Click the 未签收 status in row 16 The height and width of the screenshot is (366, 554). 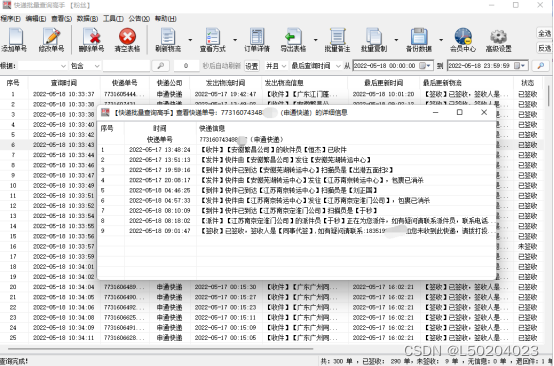pos(528,246)
